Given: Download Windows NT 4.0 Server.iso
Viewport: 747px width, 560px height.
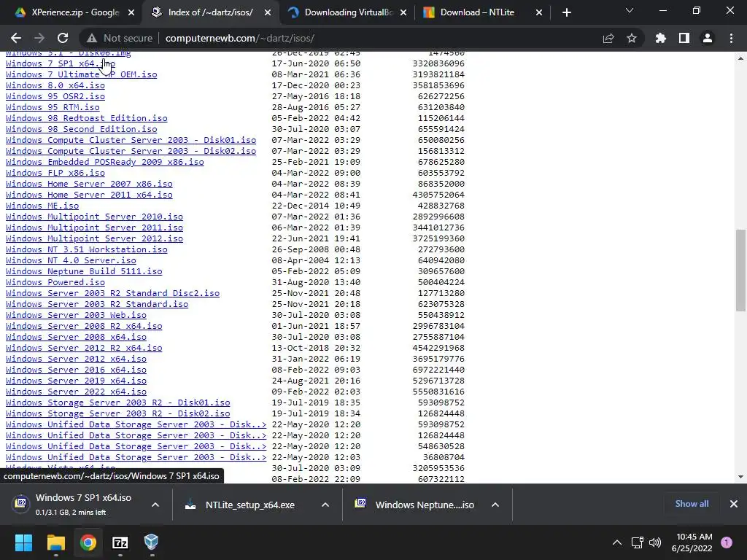Looking at the screenshot, I should pyautogui.click(x=71, y=260).
